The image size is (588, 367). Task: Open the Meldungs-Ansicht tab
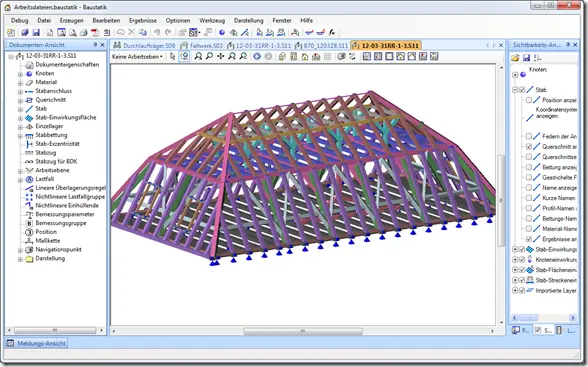coord(37,343)
